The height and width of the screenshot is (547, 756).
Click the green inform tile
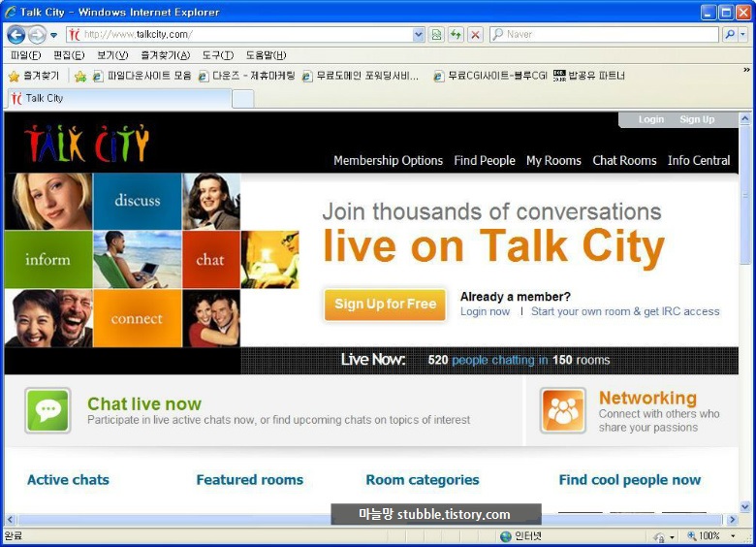tap(48, 260)
